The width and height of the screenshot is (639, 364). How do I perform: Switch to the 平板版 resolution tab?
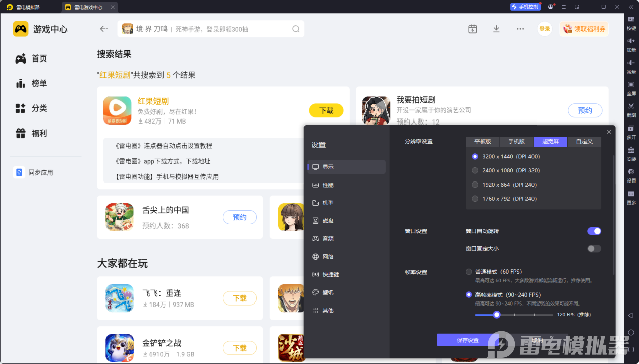pos(482,142)
